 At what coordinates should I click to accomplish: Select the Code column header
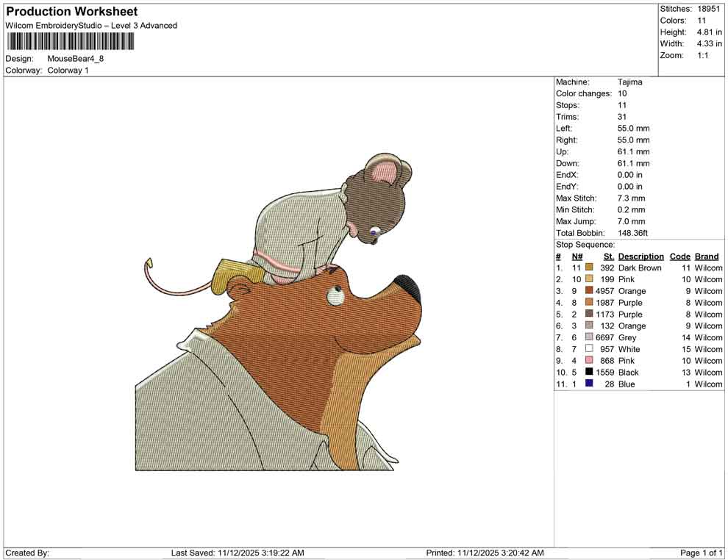point(680,256)
